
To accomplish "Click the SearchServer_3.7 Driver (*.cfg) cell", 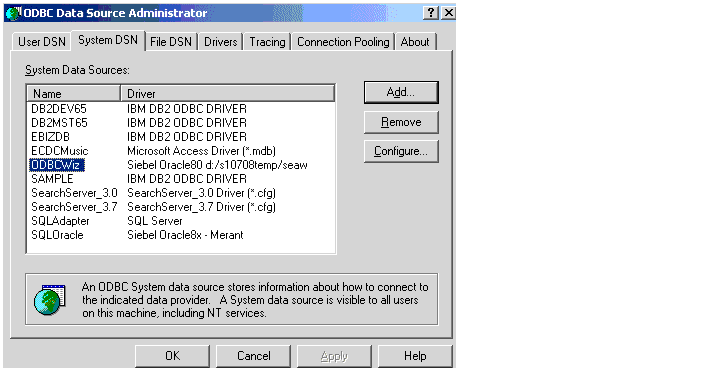I will [202, 207].
